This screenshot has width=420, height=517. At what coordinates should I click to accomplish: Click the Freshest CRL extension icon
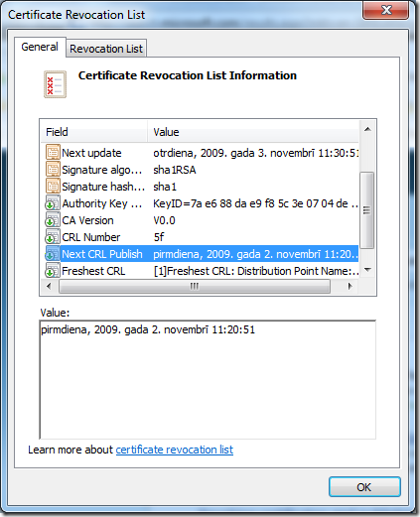click(53, 271)
